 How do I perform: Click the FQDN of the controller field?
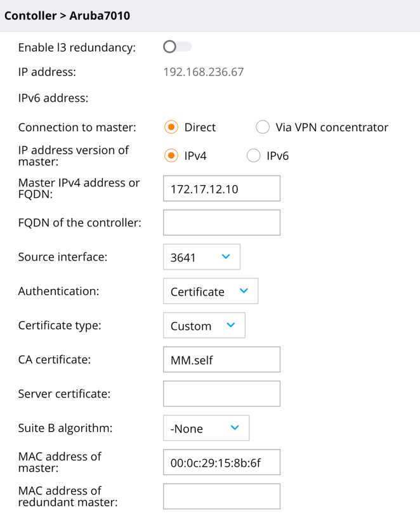[x=221, y=223]
